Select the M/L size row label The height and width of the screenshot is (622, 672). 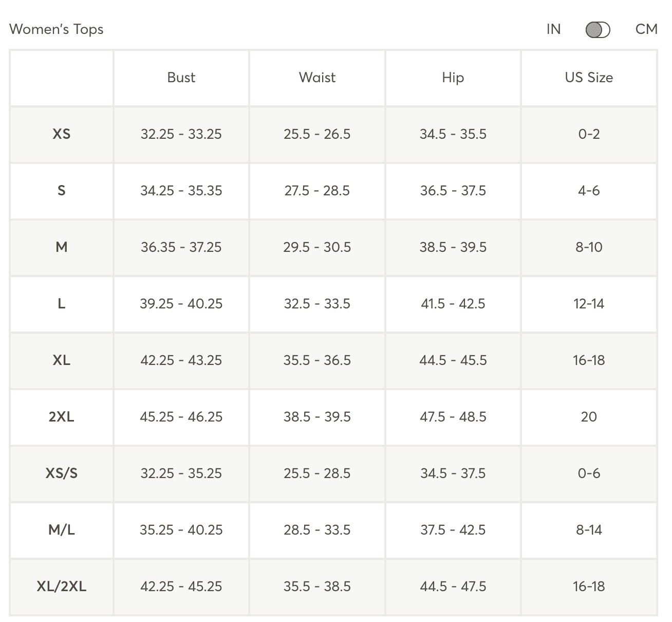click(62, 530)
